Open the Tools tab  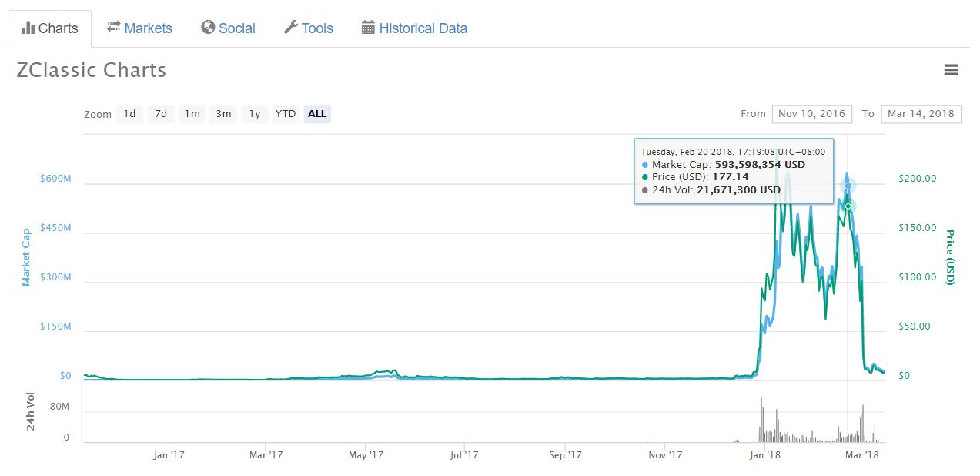(309, 28)
